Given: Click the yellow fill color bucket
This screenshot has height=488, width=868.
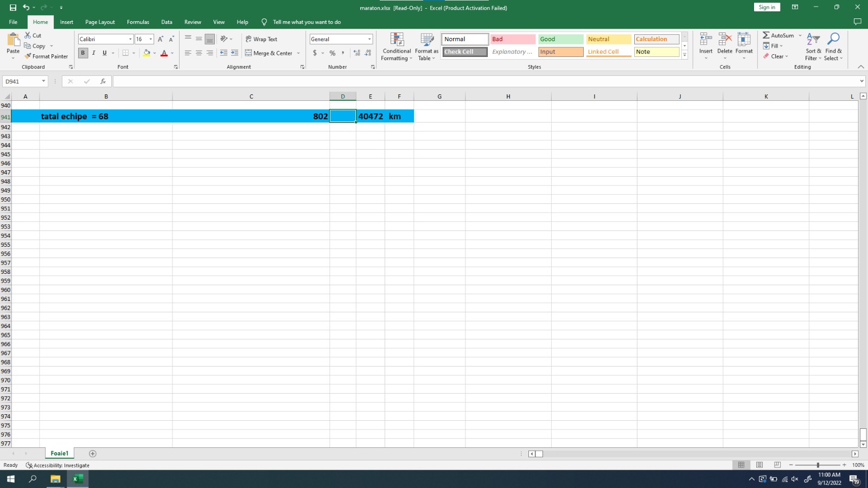Looking at the screenshot, I should click(146, 53).
